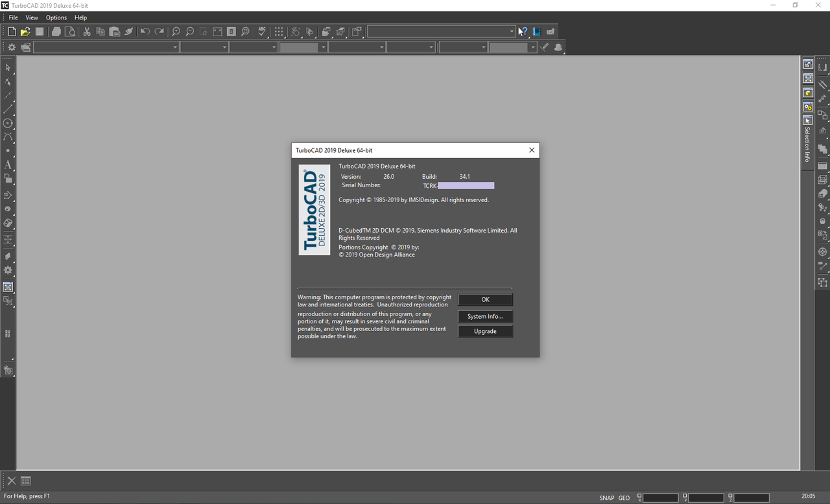The height and width of the screenshot is (504, 830).
Task: Click the gear icon left of property dropdowns
Action: tap(12, 47)
